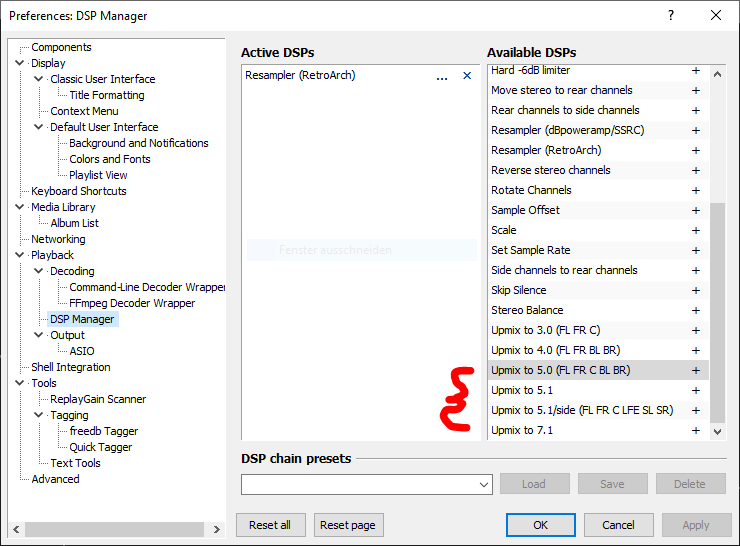Collapse the Playback tree node
The image size is (740, 546).
pos(20,255)
